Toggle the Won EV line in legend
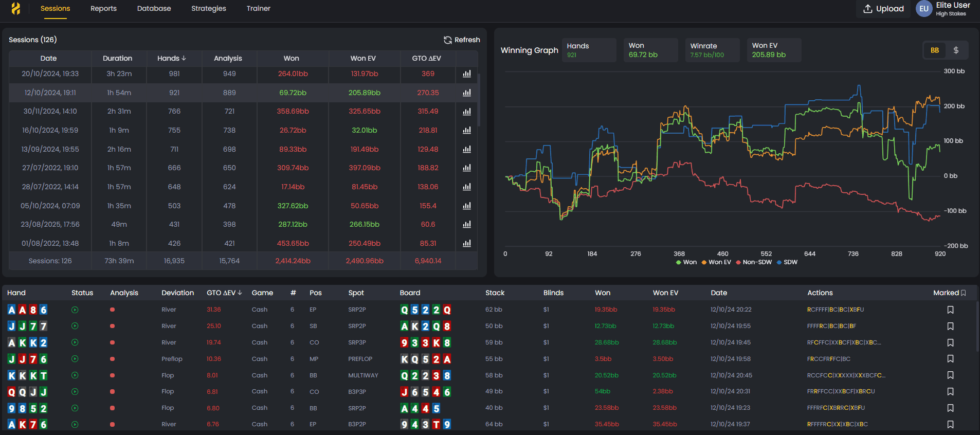 (716, 262)
